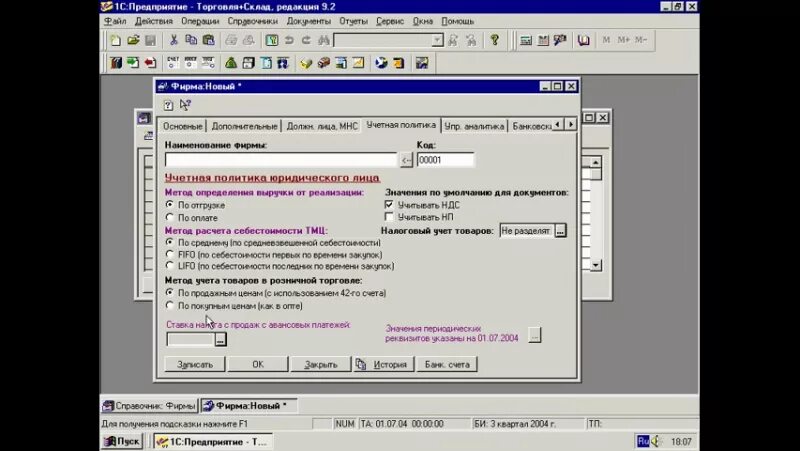This screenshot has width=800, height=451.
Task: Click the scrollbar thumb in background window
Action: (x=596, y=174)
